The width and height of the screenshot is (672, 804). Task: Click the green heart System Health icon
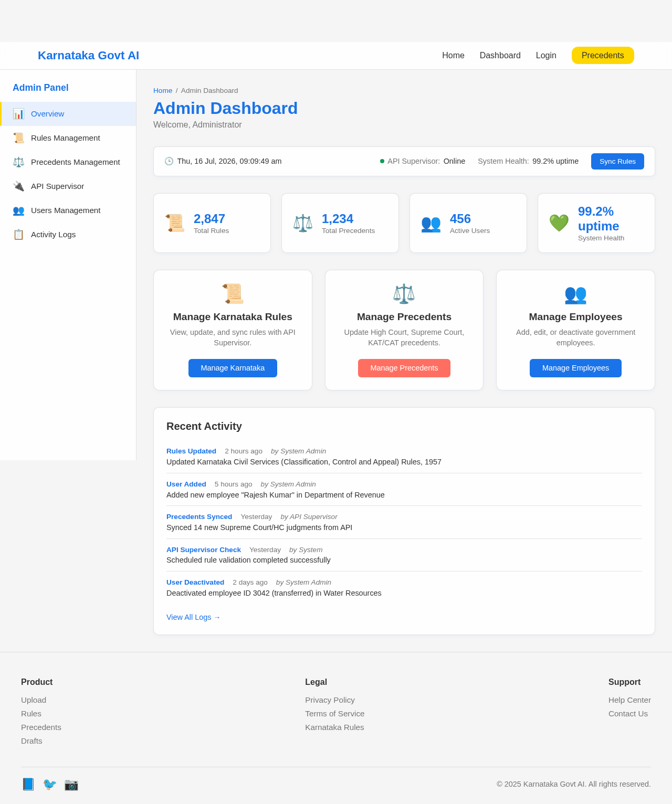(x=559, y=223)
